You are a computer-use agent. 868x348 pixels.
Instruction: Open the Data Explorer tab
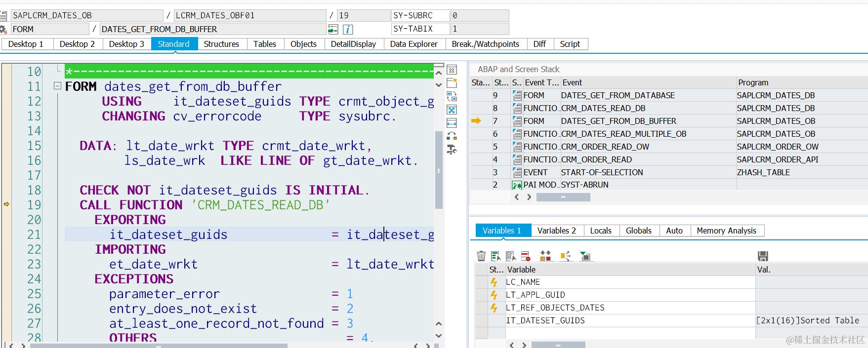pos(414,44)
